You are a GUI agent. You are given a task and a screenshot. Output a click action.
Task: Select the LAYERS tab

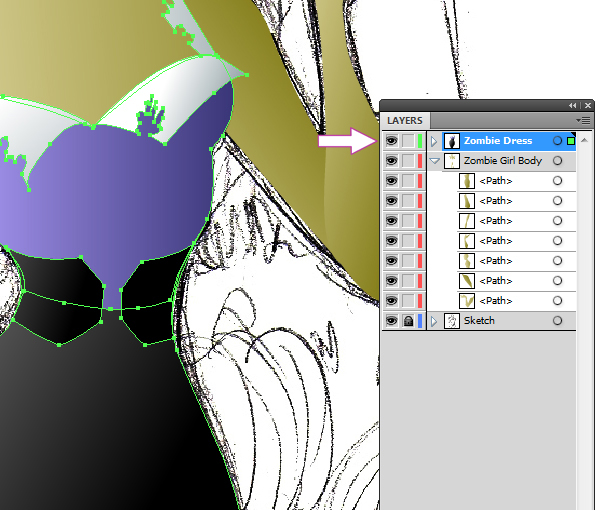[405, 121]
